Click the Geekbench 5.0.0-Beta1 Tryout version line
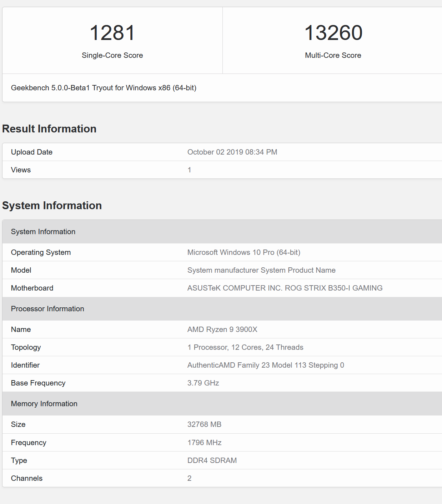Viewport: 442px width, 504px height. [104, 88]
